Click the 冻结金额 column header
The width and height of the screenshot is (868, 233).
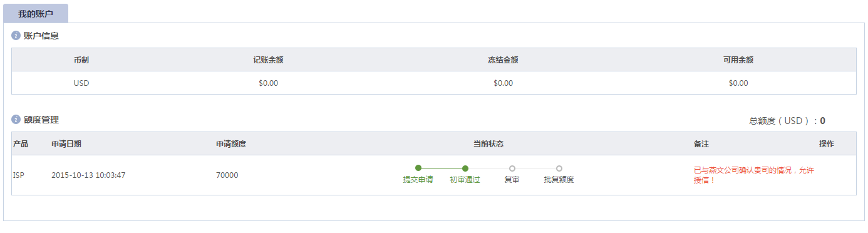[x=504, y=60]
